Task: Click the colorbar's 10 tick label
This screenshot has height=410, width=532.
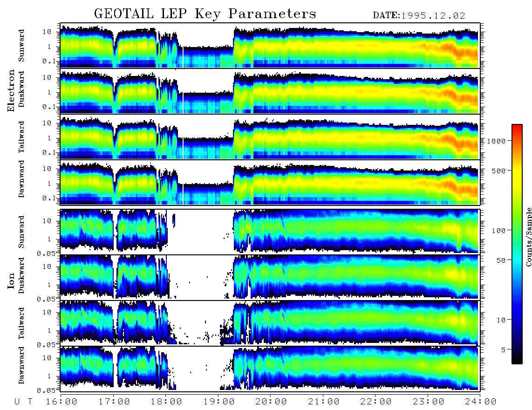Action: 501,320
